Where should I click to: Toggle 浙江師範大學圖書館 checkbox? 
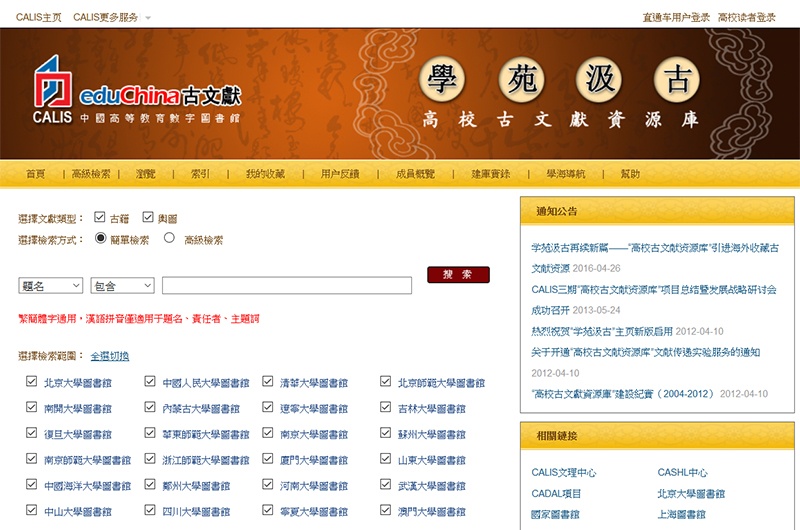point(150,459)
